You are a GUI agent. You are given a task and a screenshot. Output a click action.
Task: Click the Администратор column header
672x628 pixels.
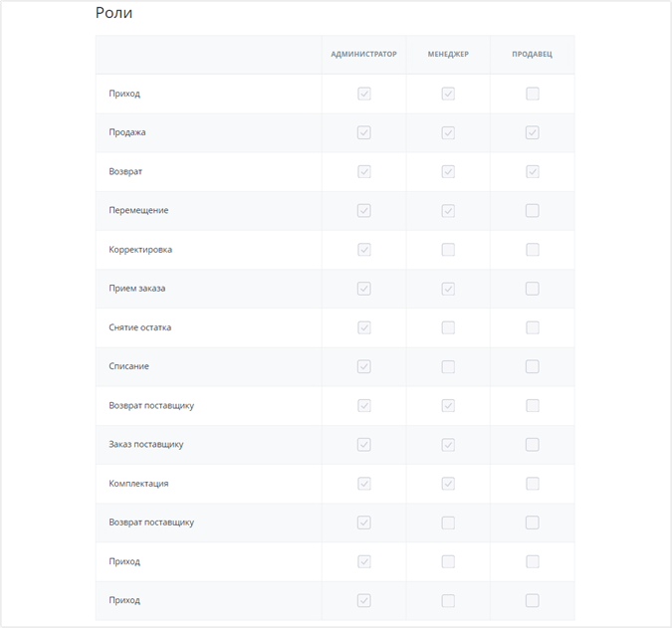point(363,54)
